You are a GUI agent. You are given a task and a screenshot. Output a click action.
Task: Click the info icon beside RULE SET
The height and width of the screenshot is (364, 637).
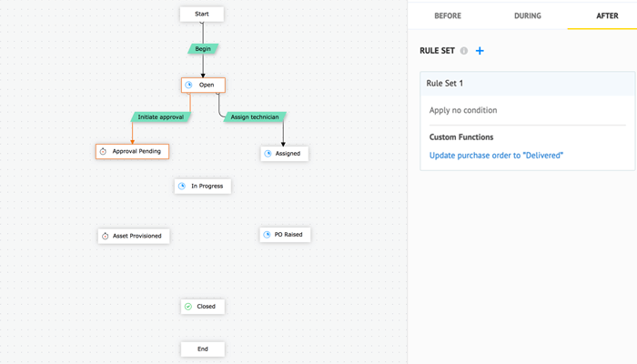[464, 51]
